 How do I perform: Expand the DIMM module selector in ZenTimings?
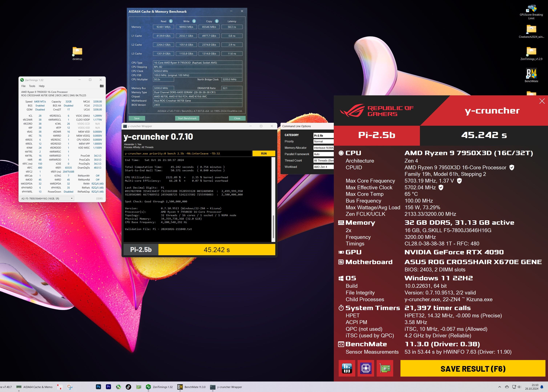(x=71, y=198)
